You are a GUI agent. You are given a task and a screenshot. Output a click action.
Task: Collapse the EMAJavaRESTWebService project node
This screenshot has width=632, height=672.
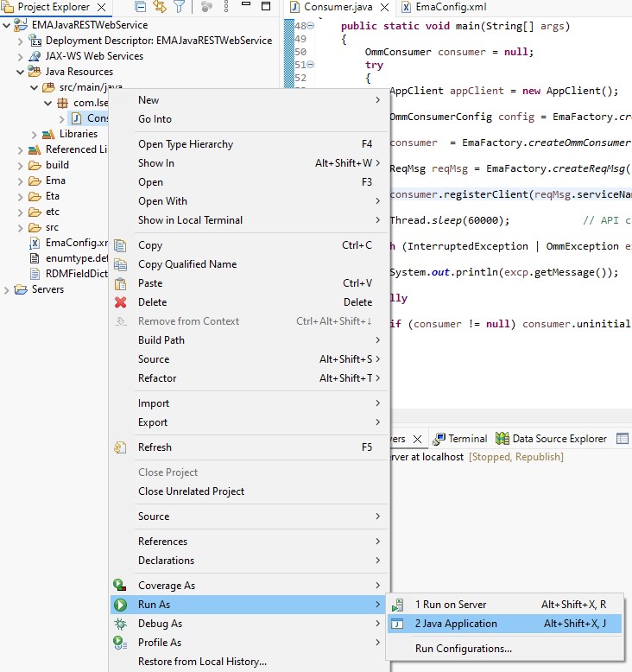point(6,25)
